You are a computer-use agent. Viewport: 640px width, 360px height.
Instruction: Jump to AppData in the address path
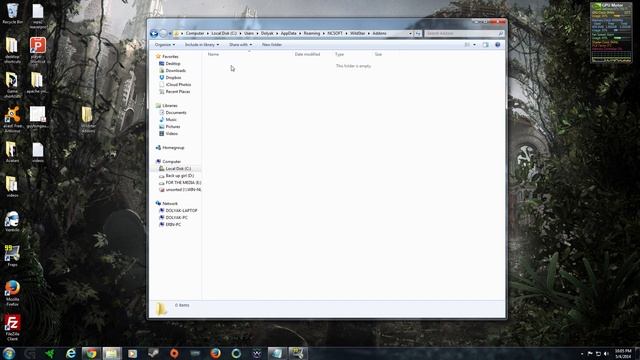[x=289, y=33]
